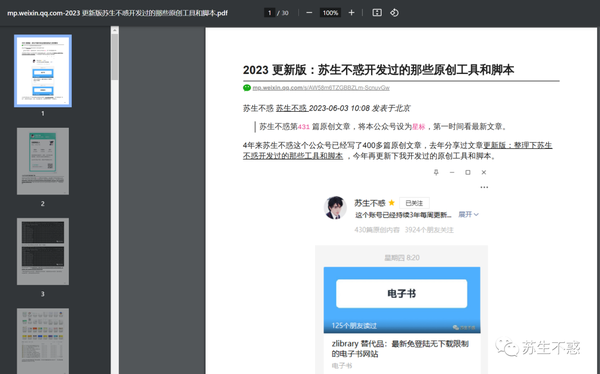Open the mp.weixin.qq.com article link
Viewport: 600px width, 374px height.
point(321,88)
